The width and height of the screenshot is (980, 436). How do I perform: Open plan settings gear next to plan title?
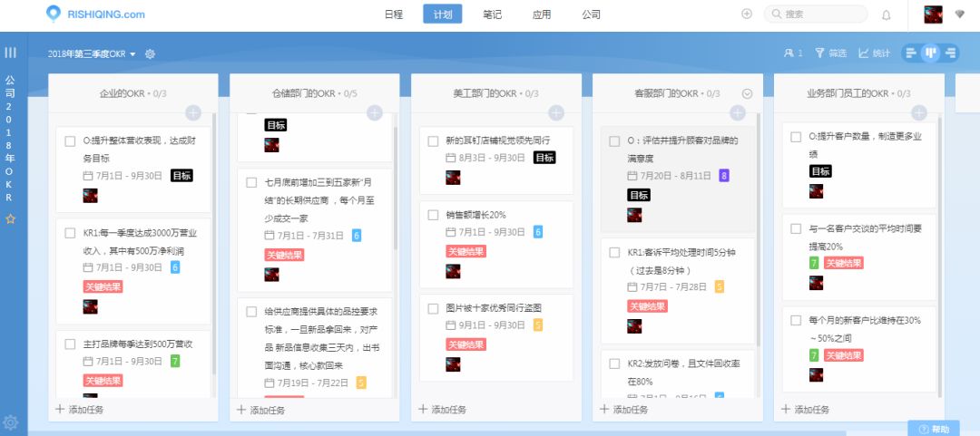[x=150, y=53]
